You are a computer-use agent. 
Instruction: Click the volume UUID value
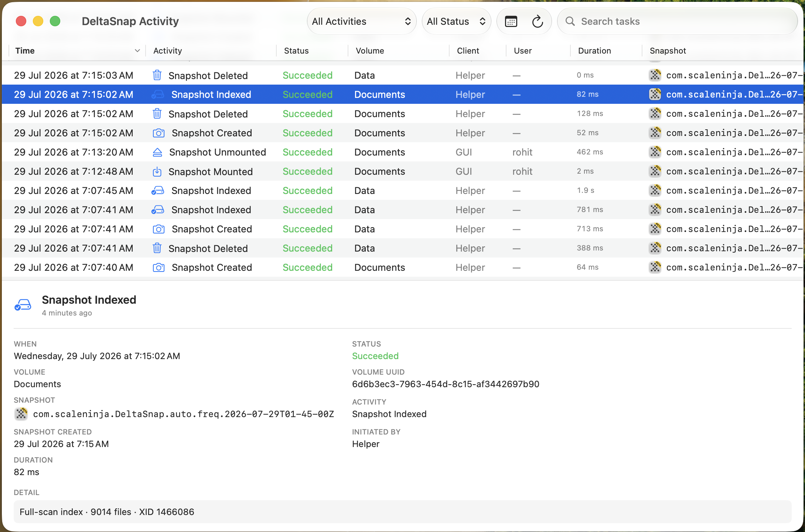446,384
